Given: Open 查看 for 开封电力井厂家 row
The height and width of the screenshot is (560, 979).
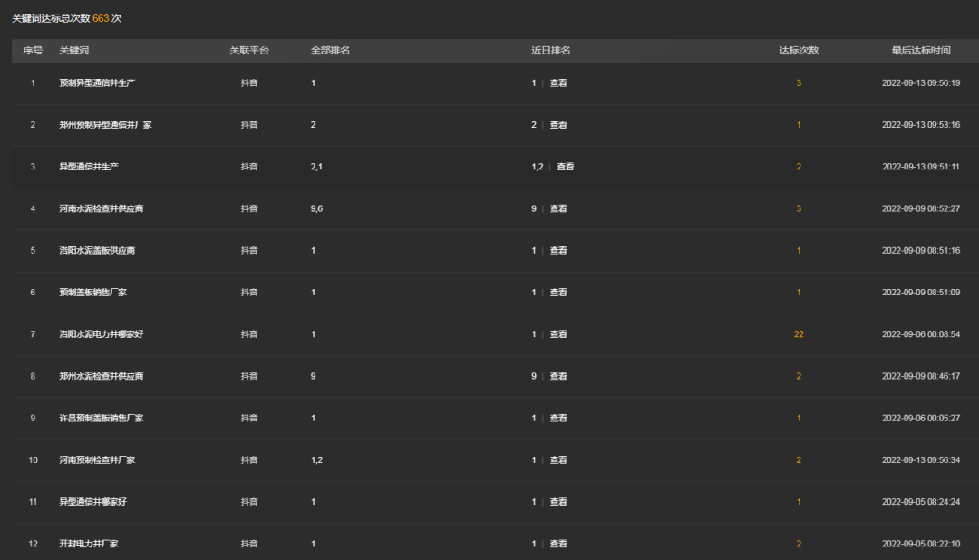Looking at the screenshot, I should (x=558, y=544).
